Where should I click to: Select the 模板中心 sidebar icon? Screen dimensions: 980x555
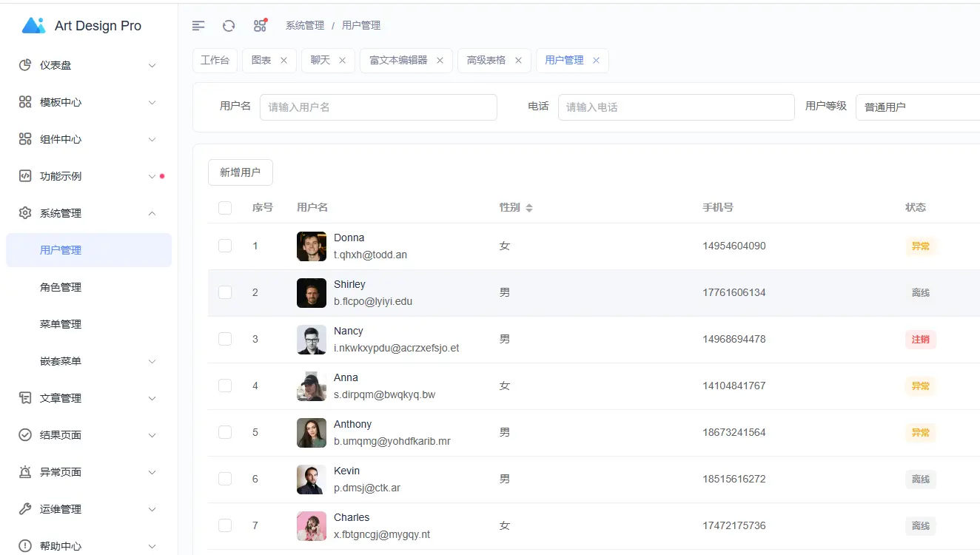(25, 102)
